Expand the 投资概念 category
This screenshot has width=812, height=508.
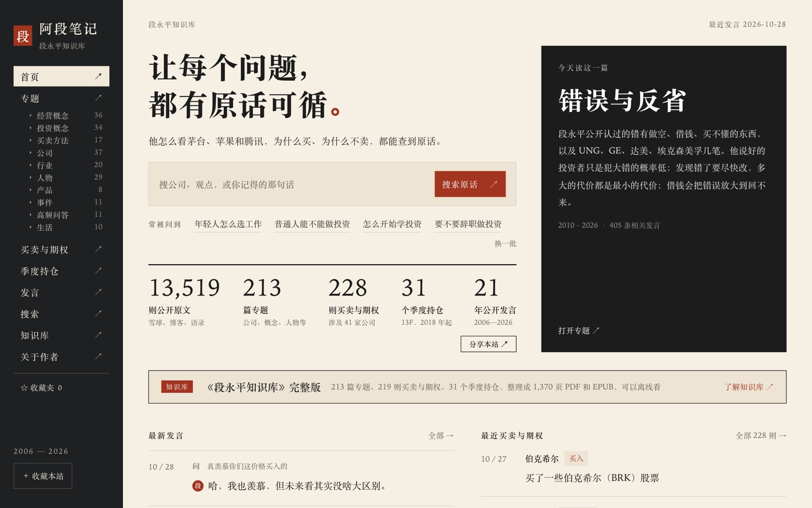[x=65, y=128]
